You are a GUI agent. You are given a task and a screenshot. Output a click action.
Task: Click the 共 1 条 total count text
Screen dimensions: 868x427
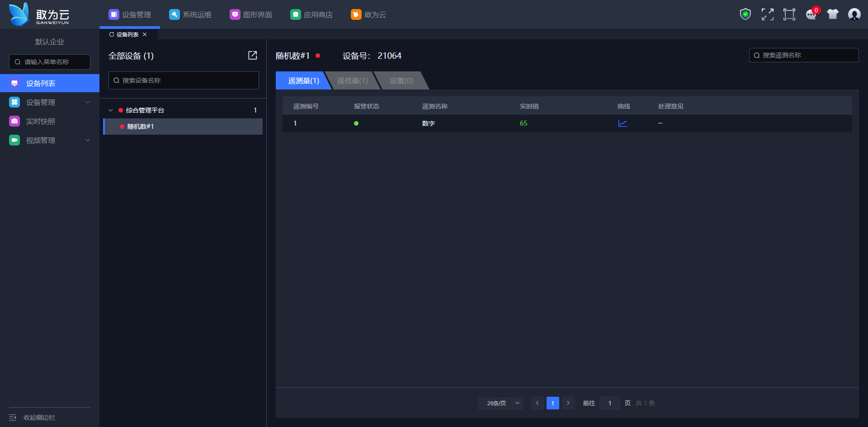point(646,403)
